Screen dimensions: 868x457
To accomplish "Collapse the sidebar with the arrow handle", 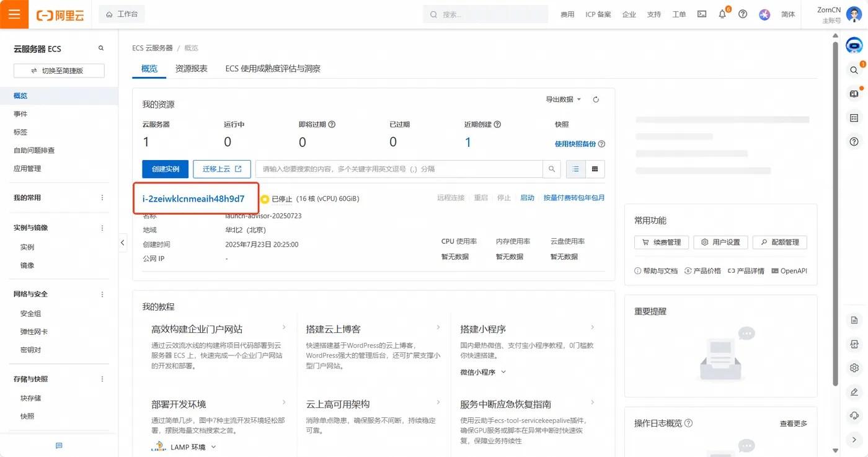I will click(122, 243).
